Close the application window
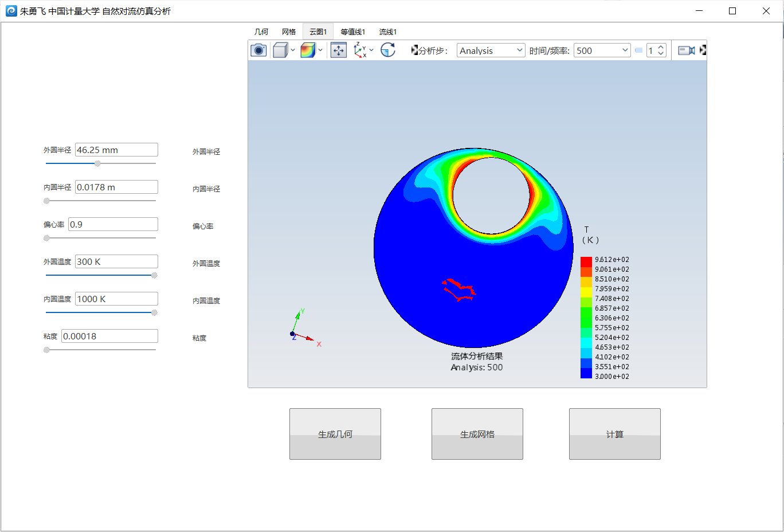Viewport: 784px width, 532px height. (766, 11)
